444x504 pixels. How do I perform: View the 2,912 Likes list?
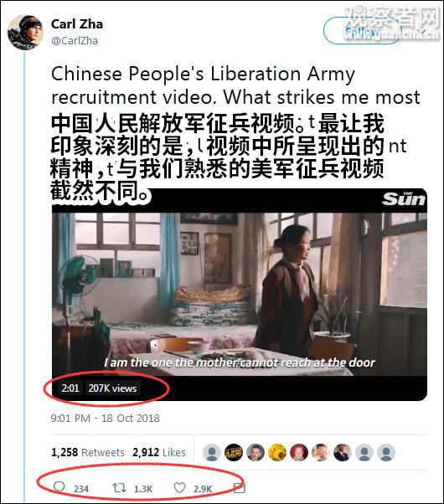coord(159,452)
